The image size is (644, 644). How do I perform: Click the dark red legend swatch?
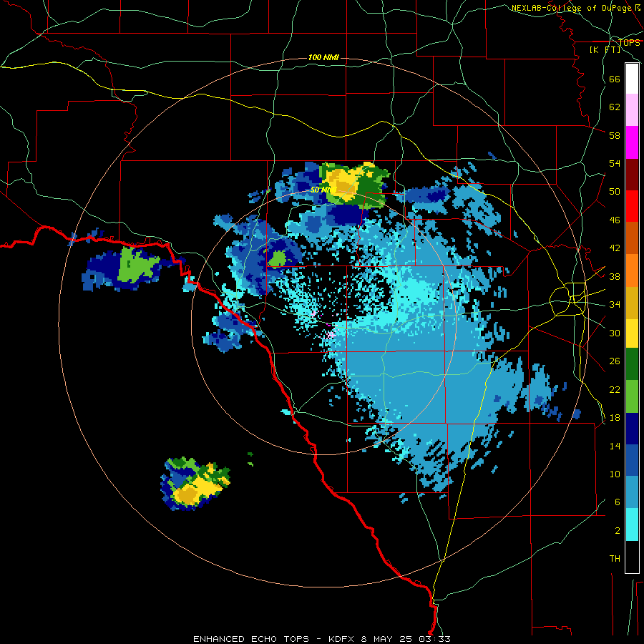tap(632, 175)
